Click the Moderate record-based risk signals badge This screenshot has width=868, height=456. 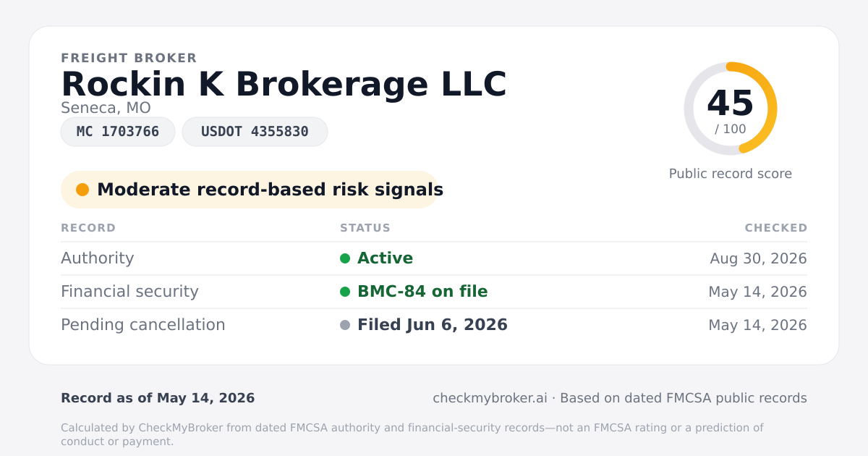[250, 190]
